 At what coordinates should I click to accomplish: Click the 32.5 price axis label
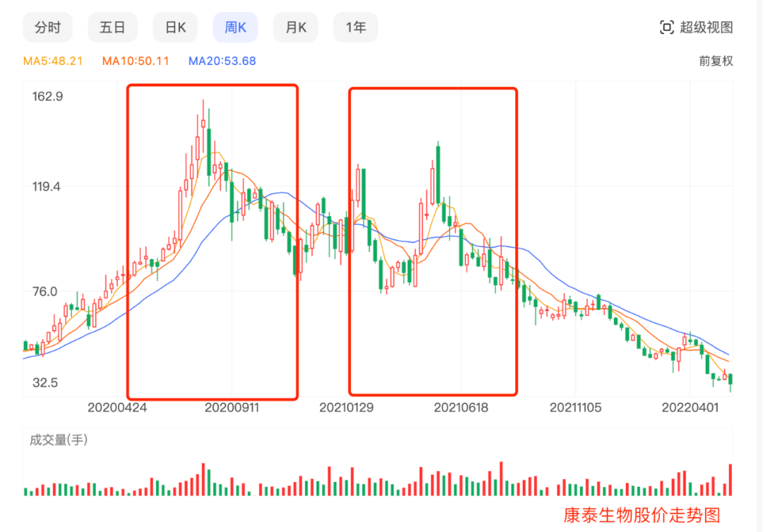tap(45, 382)
